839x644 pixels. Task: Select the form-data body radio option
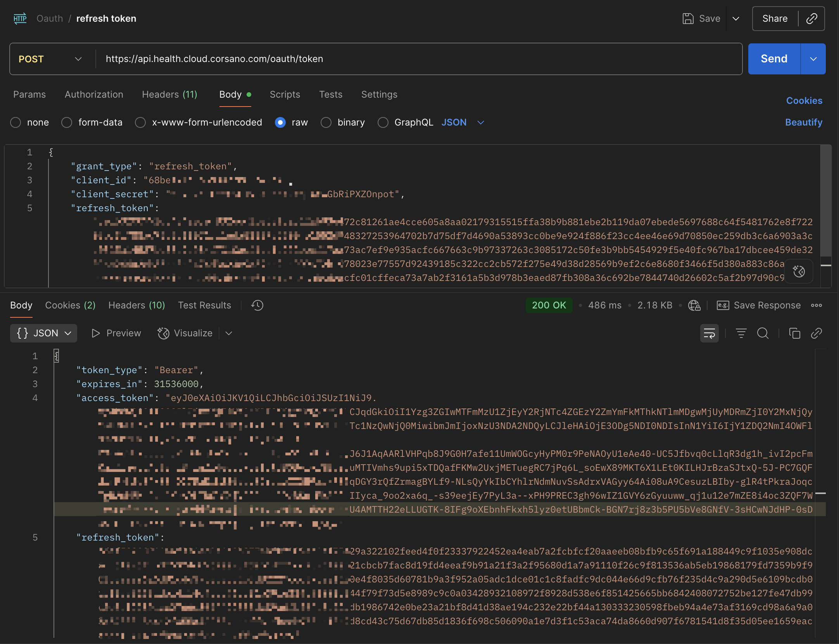[67, 122]
